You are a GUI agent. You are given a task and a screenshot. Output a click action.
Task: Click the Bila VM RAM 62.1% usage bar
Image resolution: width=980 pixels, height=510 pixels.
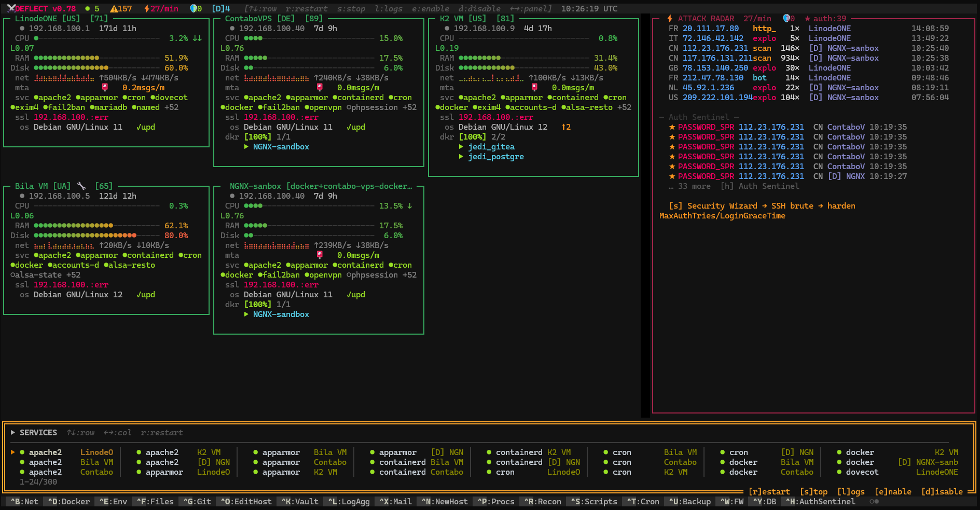(x=97, y=226)
